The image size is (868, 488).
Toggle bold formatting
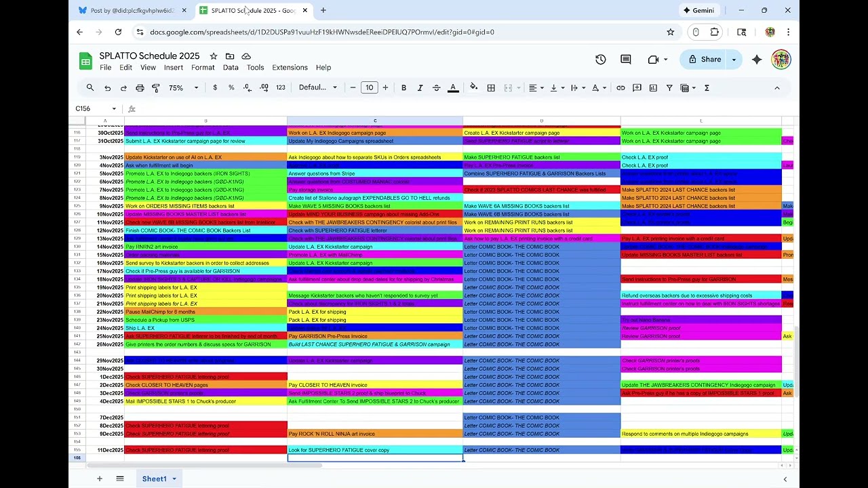pos(403,87)
